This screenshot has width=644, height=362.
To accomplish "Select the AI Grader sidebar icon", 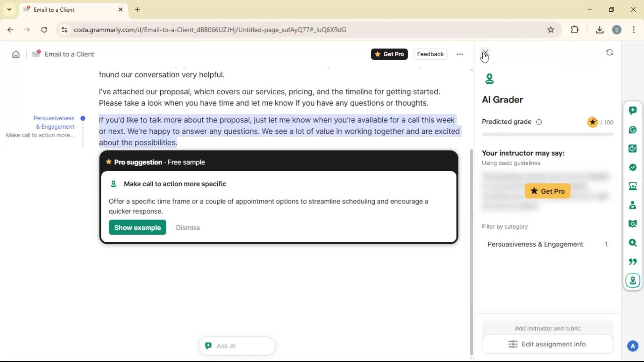I will click(633, 280).
